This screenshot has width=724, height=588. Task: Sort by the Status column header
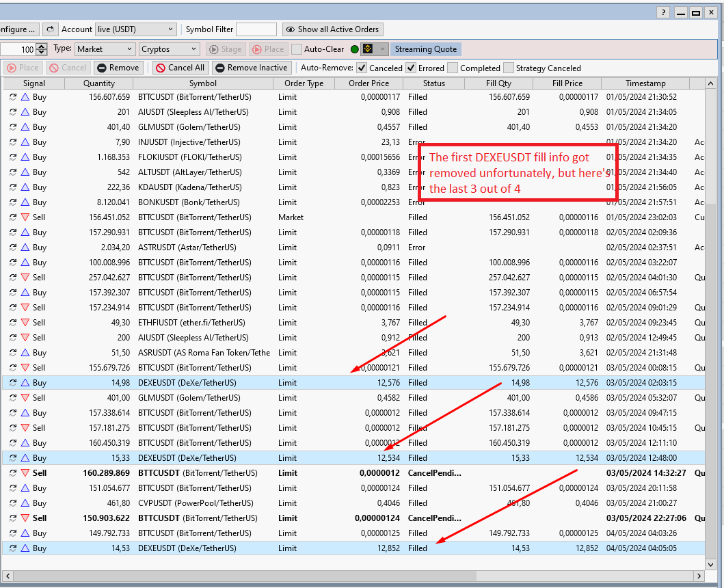434,83
